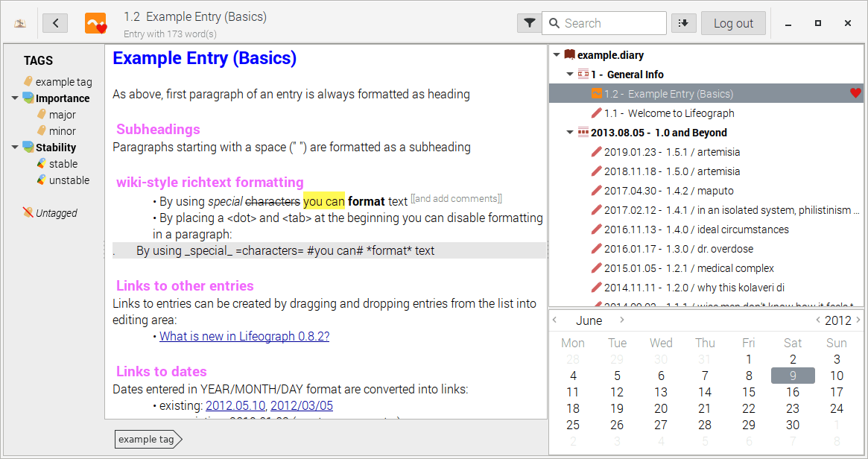Click the stable tag icon
This screenshot has width=868, height=459.
pos(42,163)
